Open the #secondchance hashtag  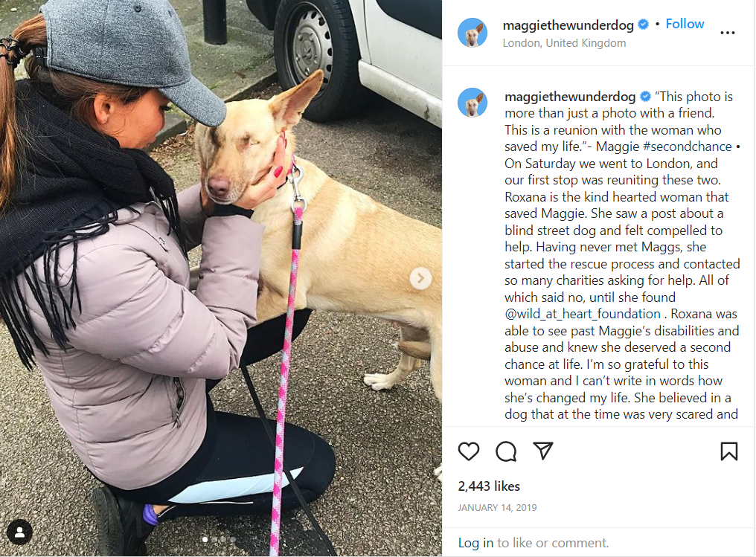[x=688, y=147]
